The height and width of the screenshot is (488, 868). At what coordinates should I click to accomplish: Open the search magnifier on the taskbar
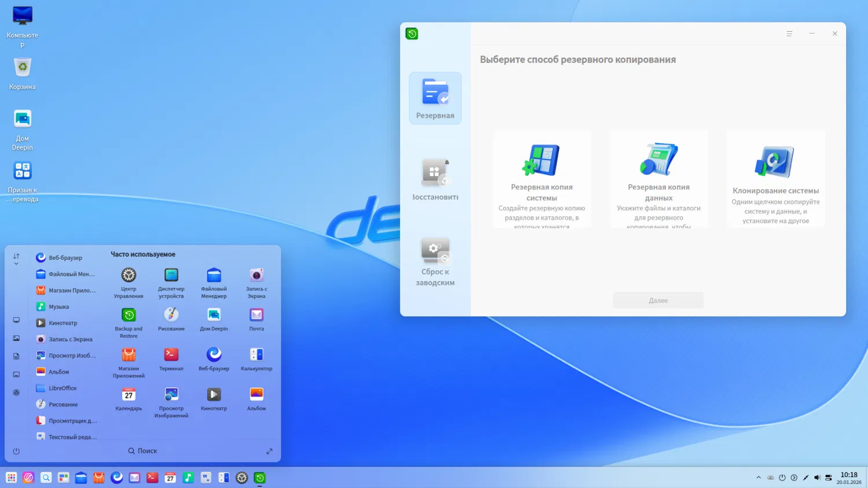[x=46, y=478]
